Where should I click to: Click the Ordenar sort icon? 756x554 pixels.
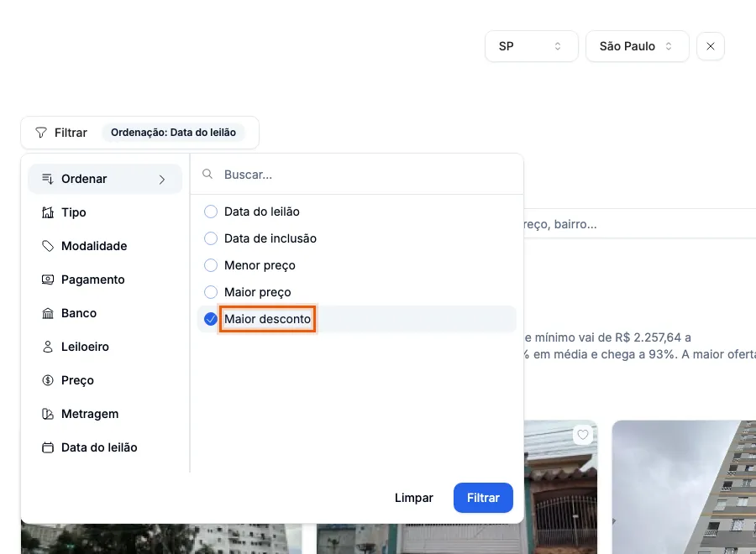pos(47,179)
